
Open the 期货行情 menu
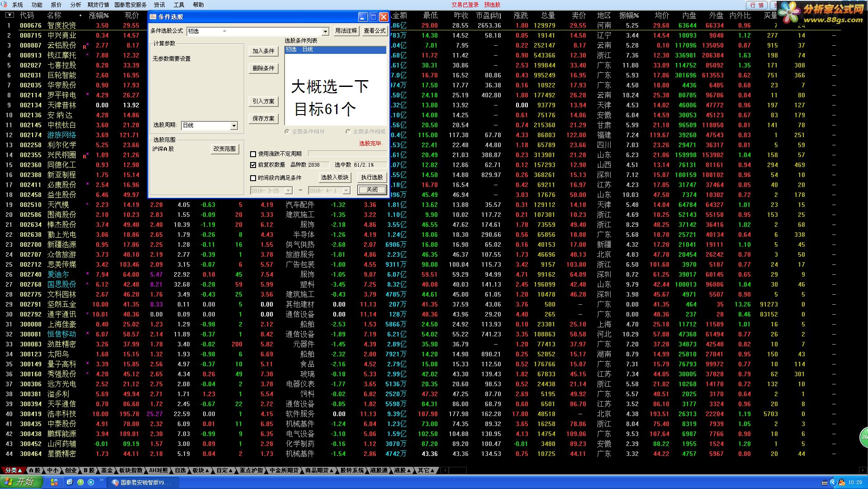[x=98, y=5]
